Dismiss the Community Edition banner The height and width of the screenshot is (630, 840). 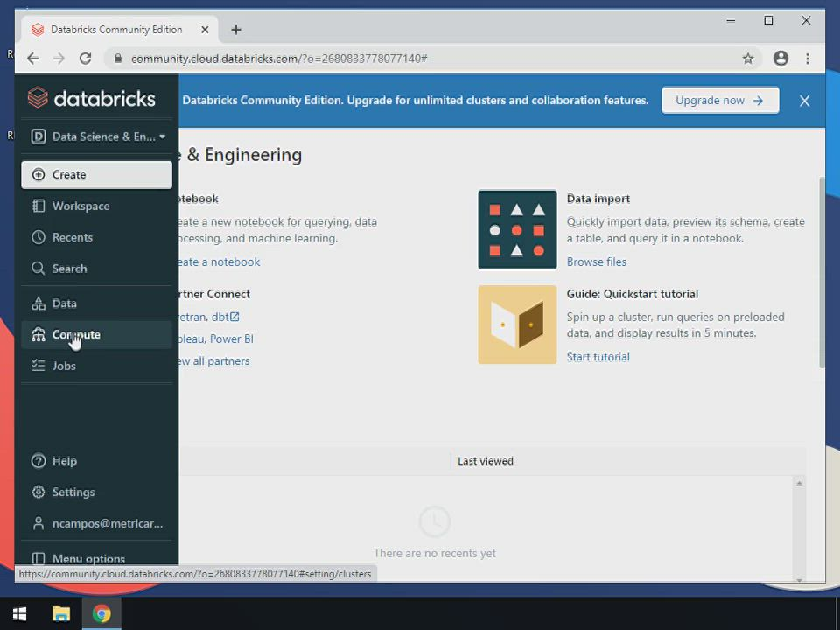(804, 101)
